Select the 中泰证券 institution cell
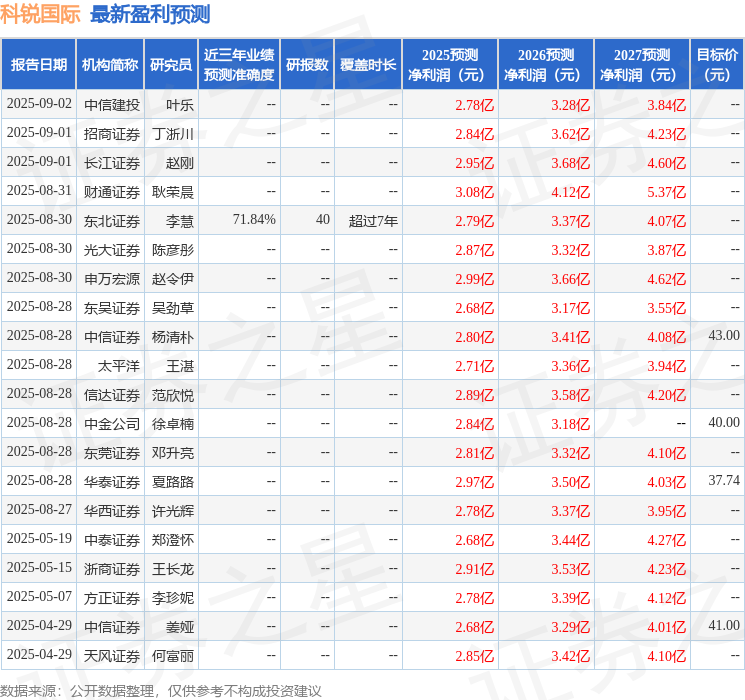Image resolution: width=745 pixels, height=700 pixels. pos(112,540)
